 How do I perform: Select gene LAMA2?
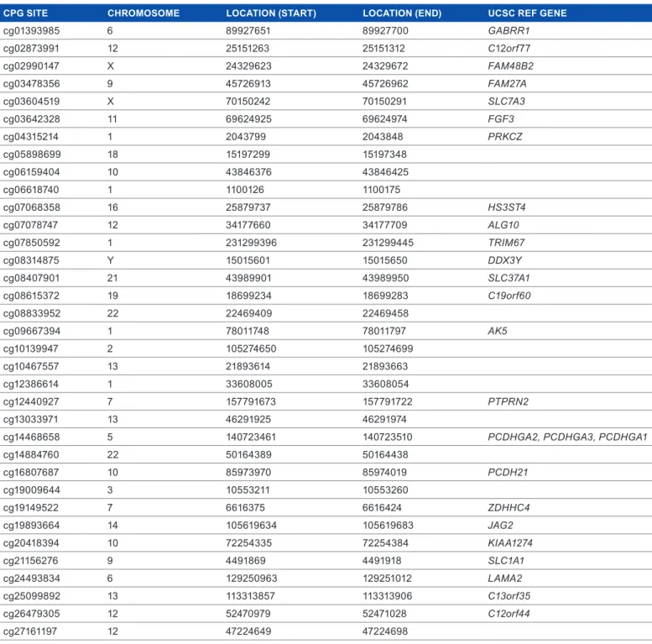tap(505, 579)
